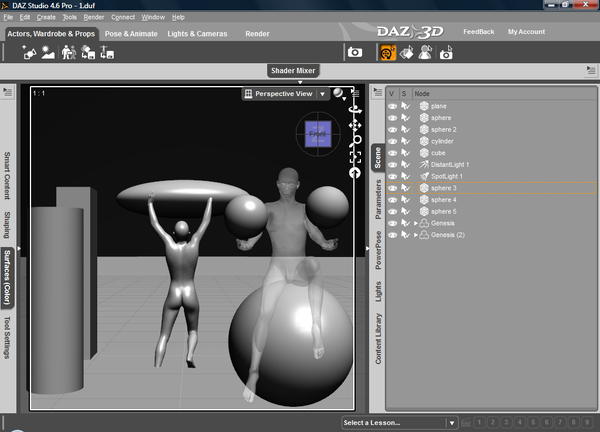Click the surface selection tool icon
The height and width of the screenshot is (432, 600).
[407, 53]
